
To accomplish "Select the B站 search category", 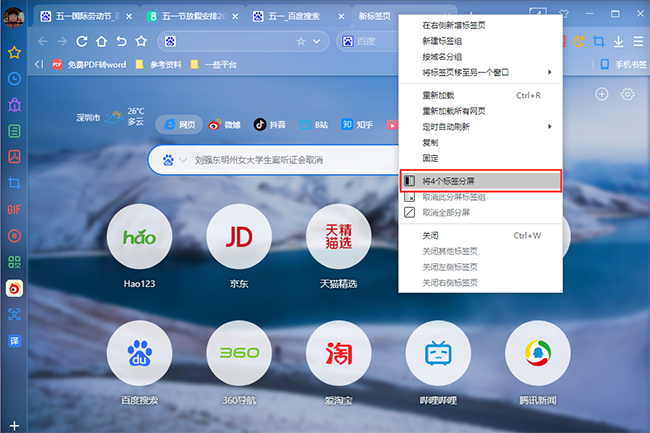I will 313,124.
